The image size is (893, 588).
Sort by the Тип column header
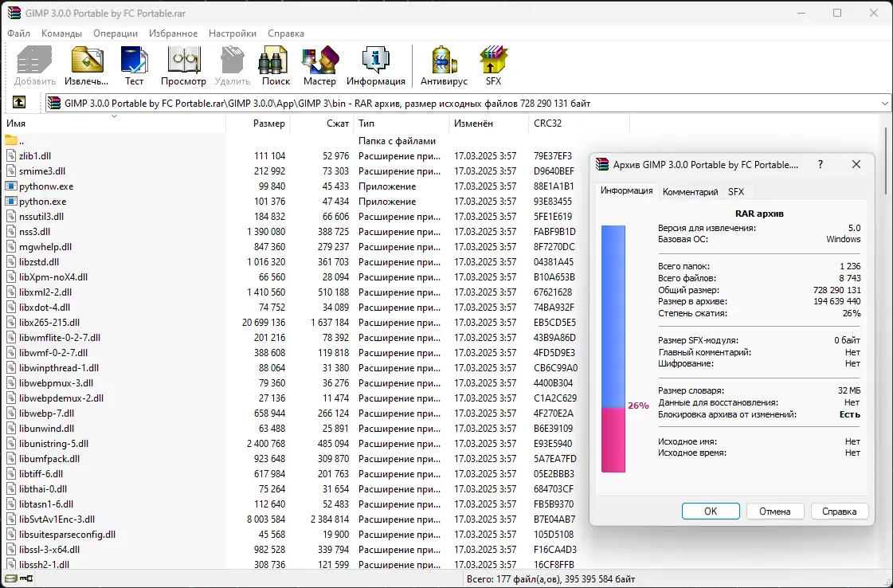coord(401,123)
